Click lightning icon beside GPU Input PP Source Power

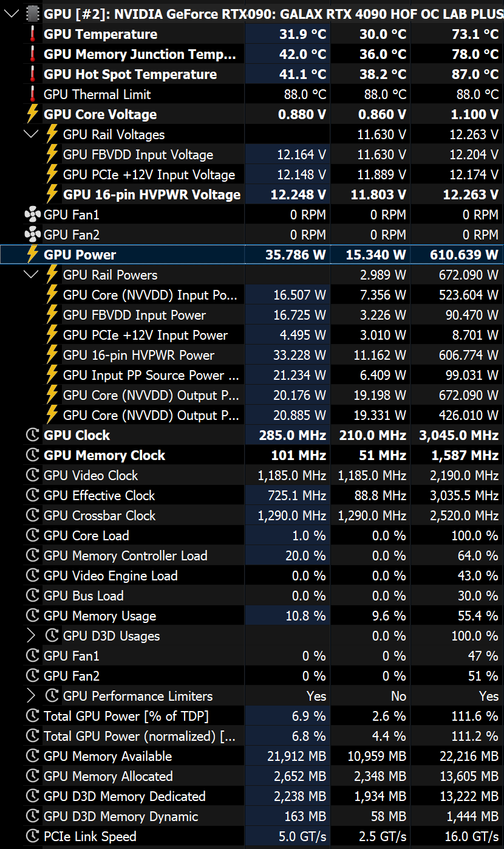(52, 375)
